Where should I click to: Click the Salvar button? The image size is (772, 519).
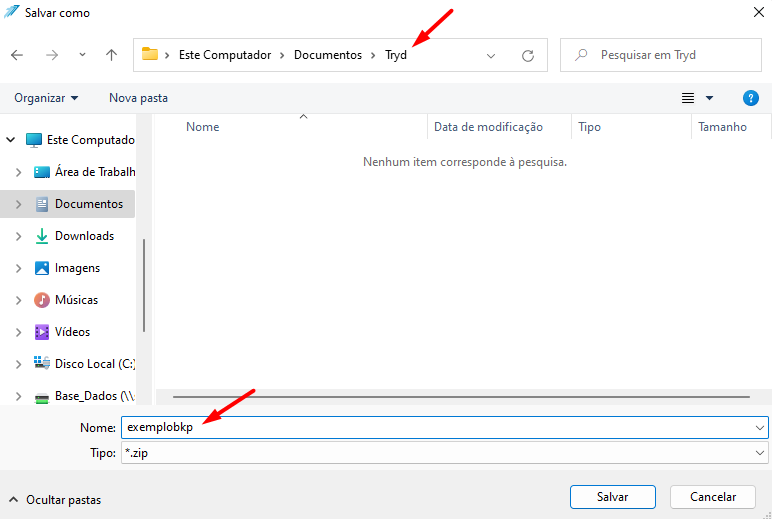tap(612, 497)
